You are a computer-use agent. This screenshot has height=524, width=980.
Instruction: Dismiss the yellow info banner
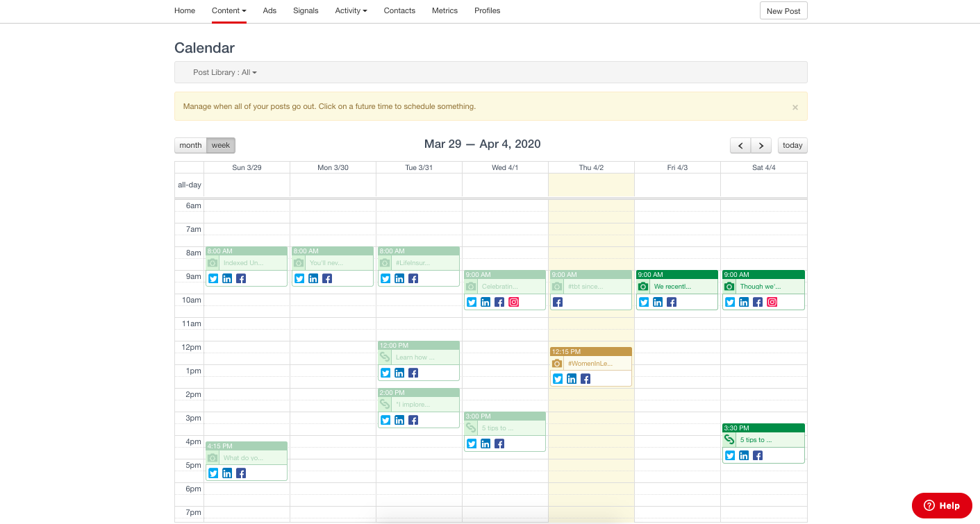click(x=795, y=107)
